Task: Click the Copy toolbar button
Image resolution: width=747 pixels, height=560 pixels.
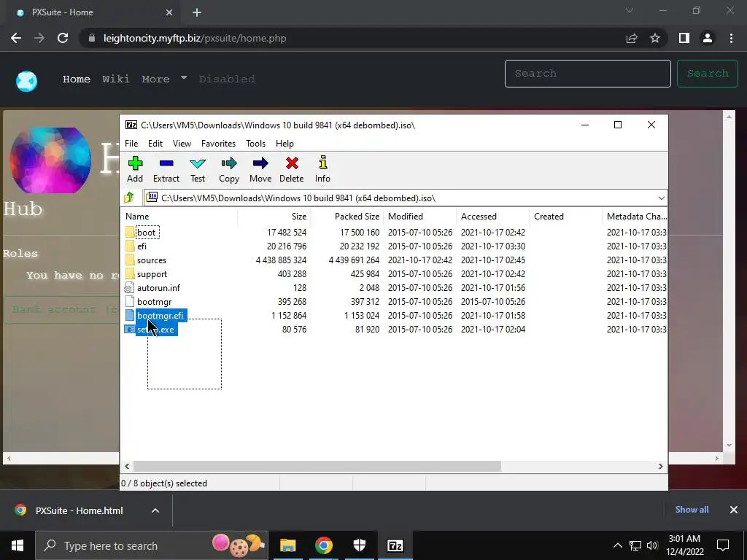Action: pos(228,169)
